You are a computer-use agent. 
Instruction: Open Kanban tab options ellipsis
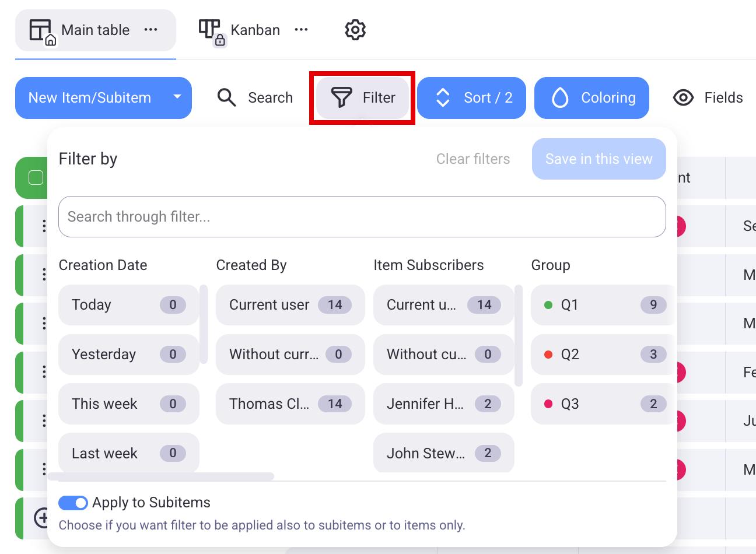[x=301, y=30]
